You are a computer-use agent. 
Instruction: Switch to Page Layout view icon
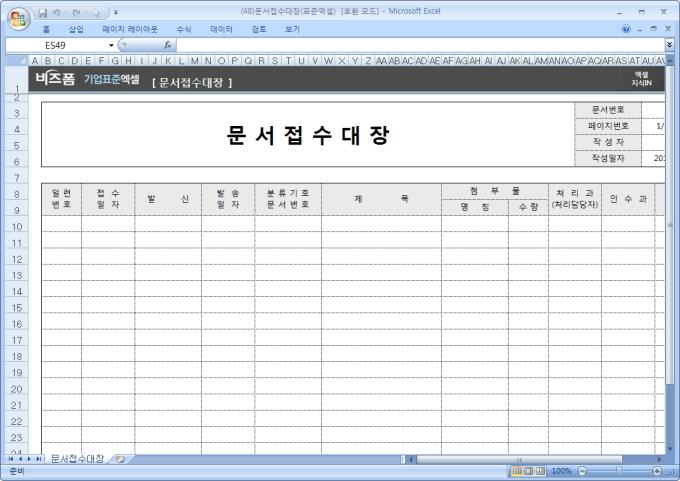pos(528,471)
